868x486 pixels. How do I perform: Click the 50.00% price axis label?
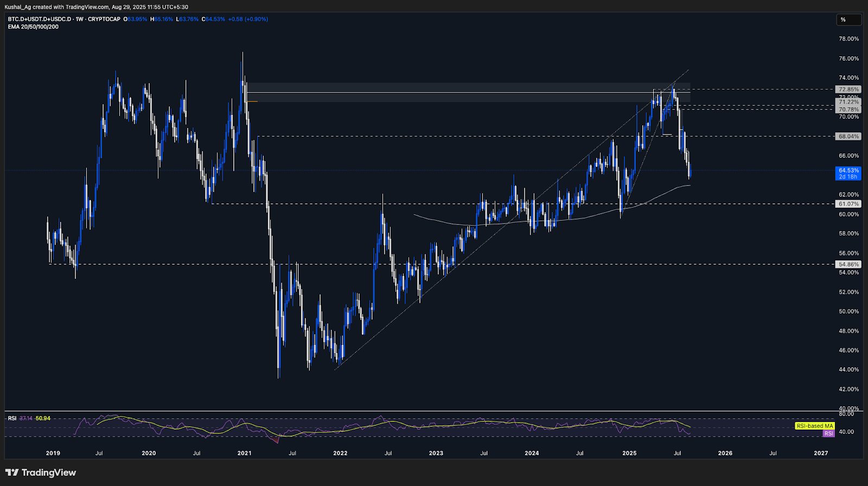[x=848, y=312]
